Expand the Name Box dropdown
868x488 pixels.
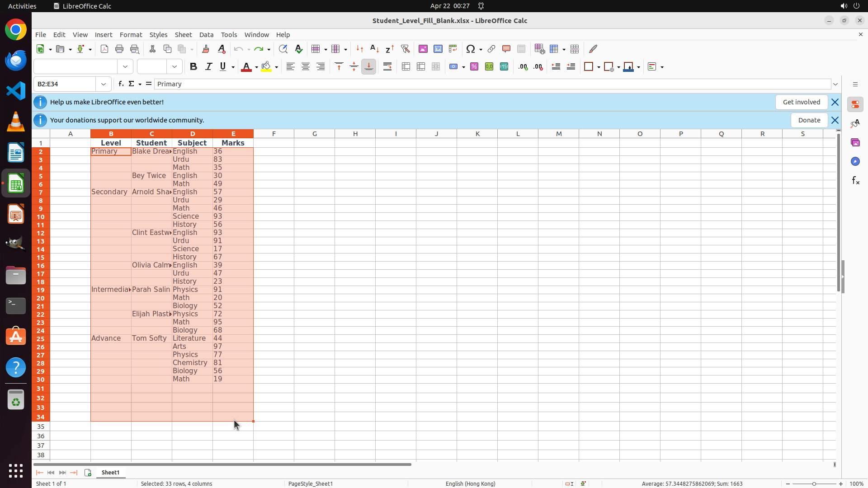104,84
